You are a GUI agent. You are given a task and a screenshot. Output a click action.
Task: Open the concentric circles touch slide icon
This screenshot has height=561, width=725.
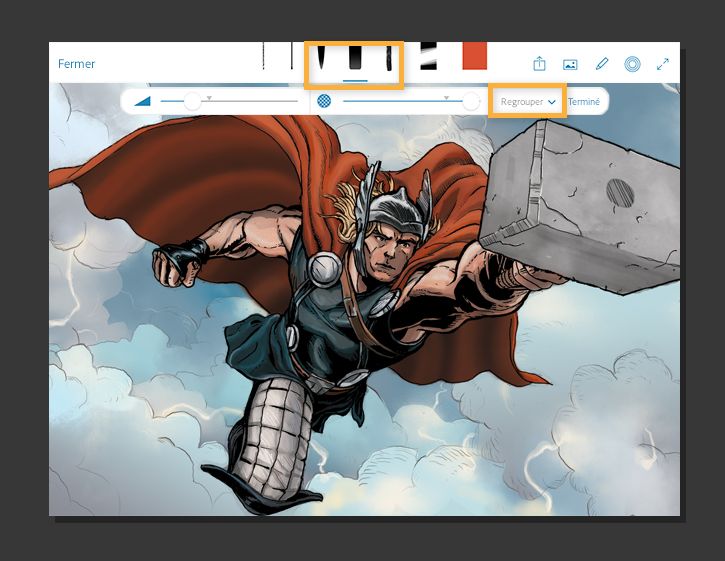pyautogui.click(x=632, y=64)
